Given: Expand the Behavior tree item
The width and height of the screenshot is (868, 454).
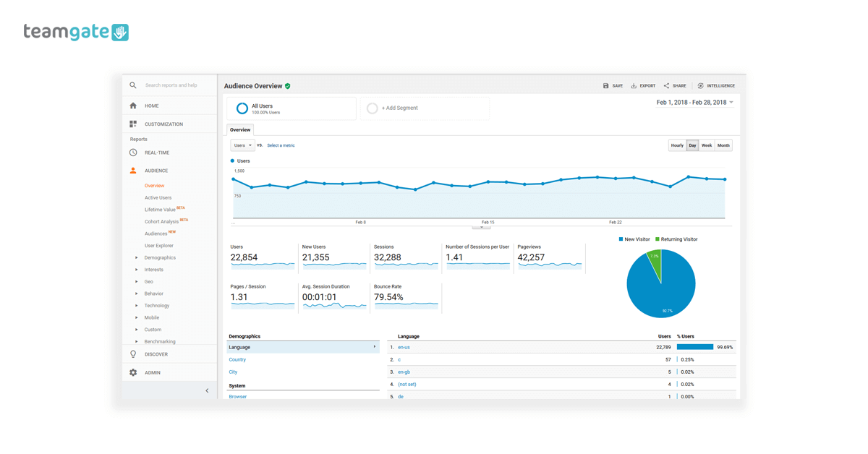Looking at the screenshot, I should 136,294.
